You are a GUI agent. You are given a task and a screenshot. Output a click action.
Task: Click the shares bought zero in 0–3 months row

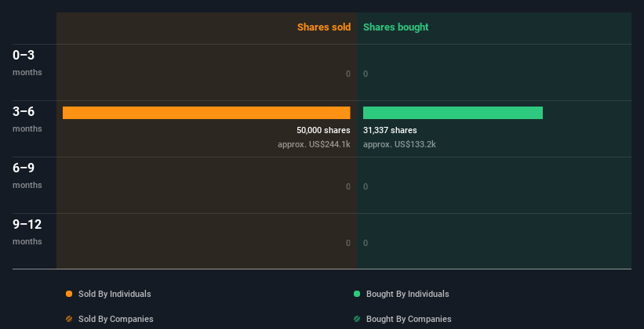coord(366,74)
